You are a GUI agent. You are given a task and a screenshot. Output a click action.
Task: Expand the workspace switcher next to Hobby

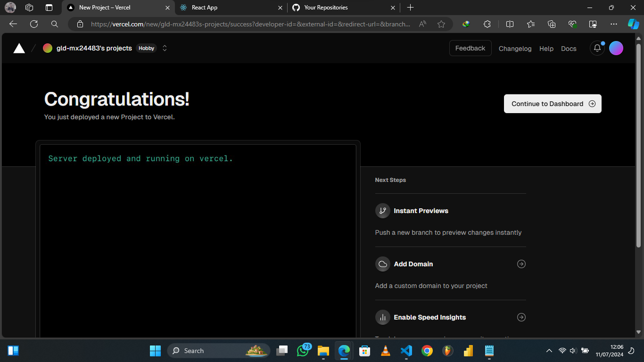tap(164, 48)
